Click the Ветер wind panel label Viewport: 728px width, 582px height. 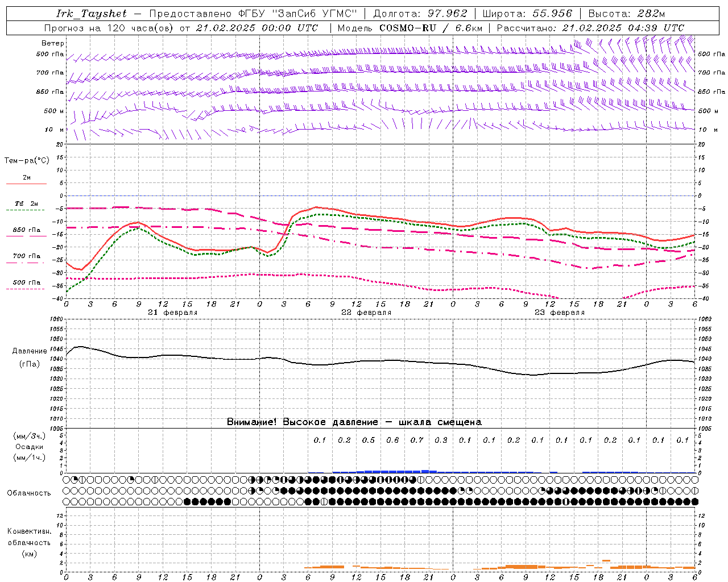53,43
